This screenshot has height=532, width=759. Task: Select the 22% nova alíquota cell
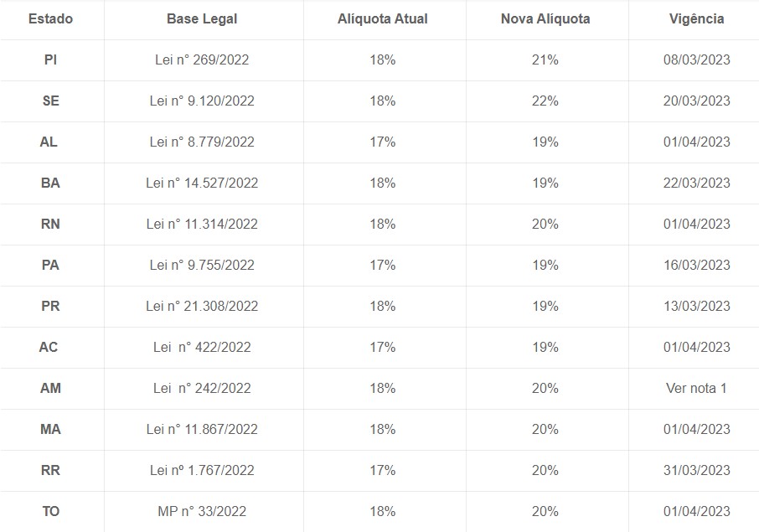pyautogui.click(x=545, y=101)
